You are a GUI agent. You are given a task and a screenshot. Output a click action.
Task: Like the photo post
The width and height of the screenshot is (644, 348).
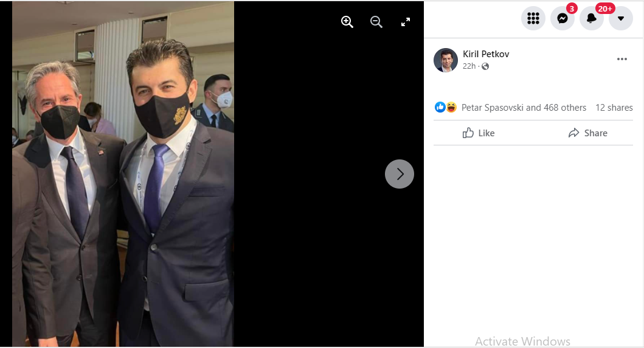point(479,133)
